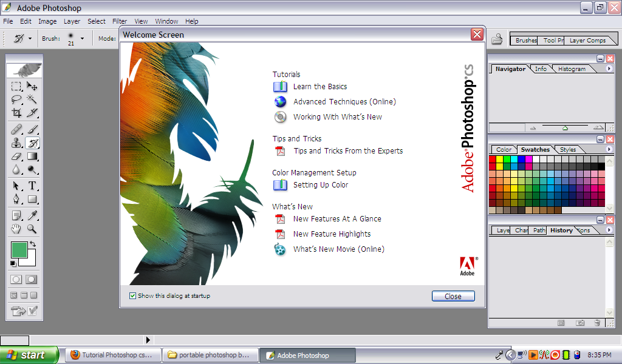Open the Layer Comps palette tab

(587, 41)
